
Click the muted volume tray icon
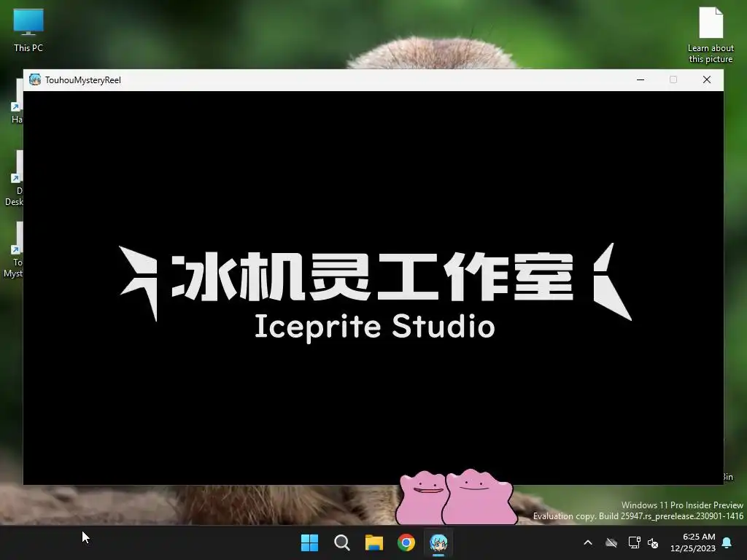[653, 542]
